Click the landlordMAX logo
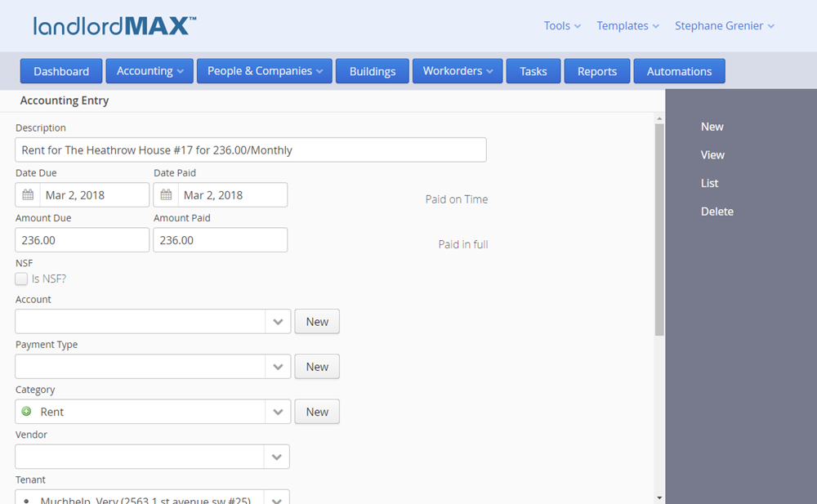The width and height of the screenshot is (817, 504). [114, 25]
